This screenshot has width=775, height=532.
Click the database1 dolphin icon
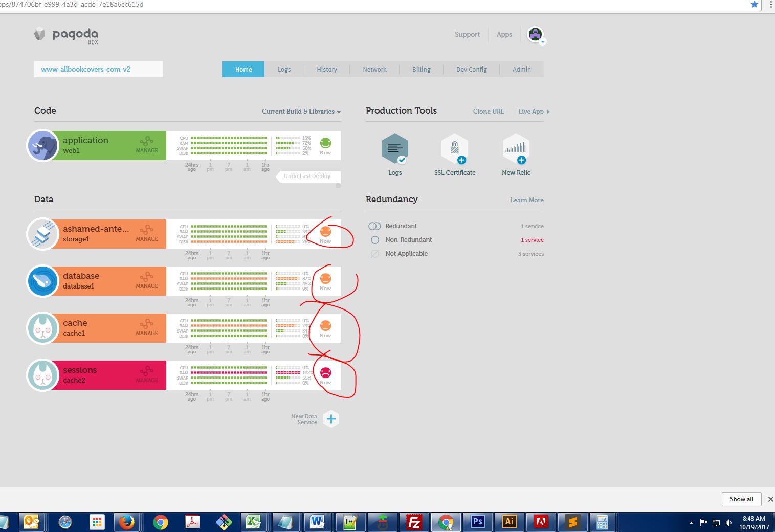(43, 281)
